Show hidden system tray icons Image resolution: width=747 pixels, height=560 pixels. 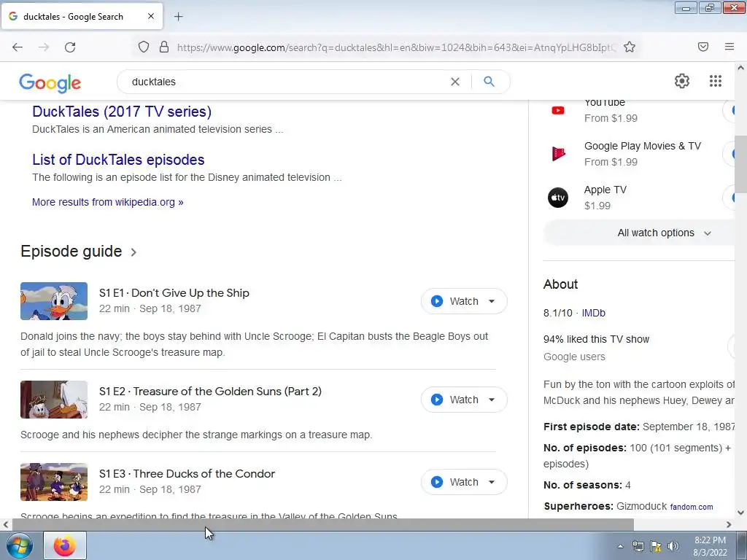[620, 546]
